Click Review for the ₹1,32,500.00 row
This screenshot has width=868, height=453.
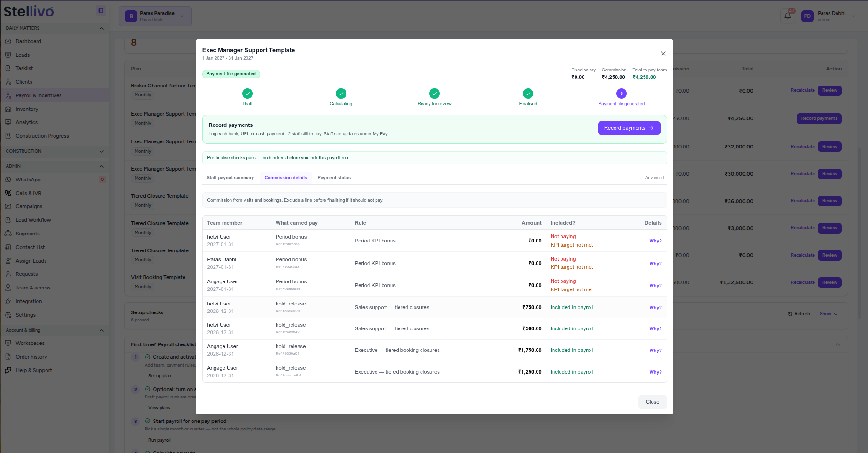[x=830, y=282]
